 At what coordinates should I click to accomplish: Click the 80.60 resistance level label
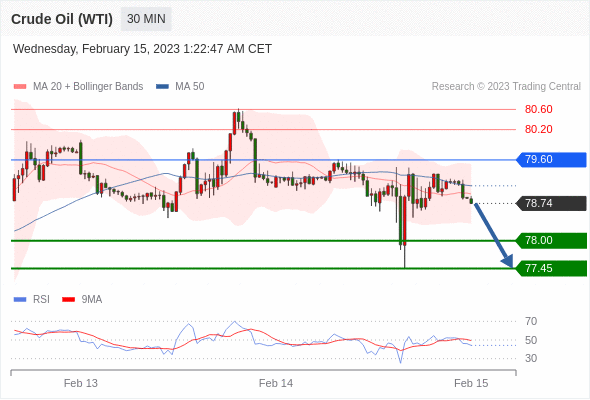(538, 110)
